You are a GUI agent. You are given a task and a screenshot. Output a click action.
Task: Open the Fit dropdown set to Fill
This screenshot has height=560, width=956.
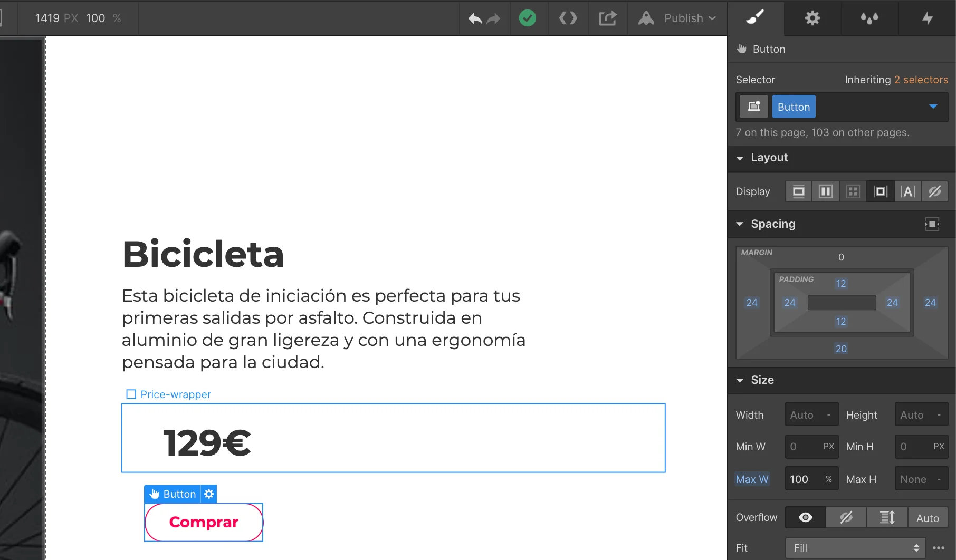tap(856, 548)
